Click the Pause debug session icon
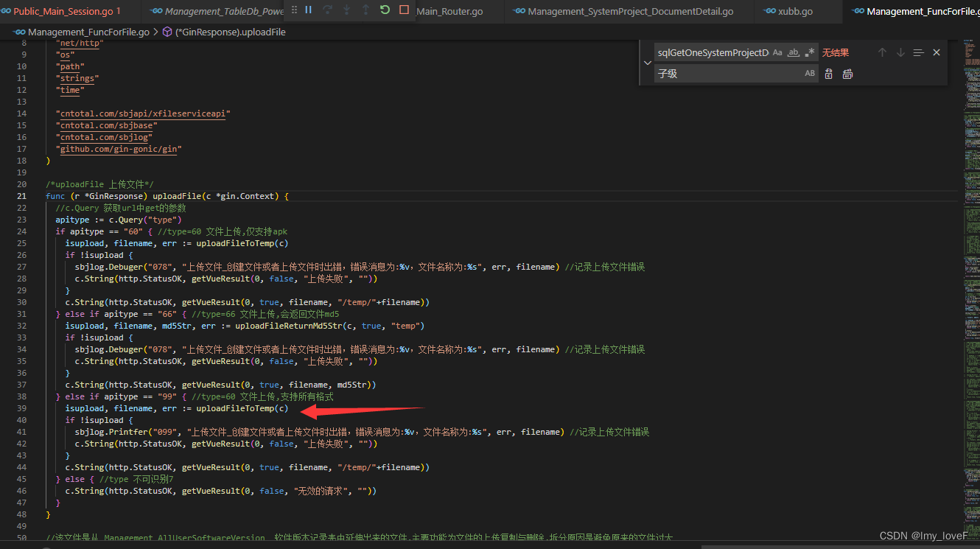Screen dimensions: 980x549 308,10
